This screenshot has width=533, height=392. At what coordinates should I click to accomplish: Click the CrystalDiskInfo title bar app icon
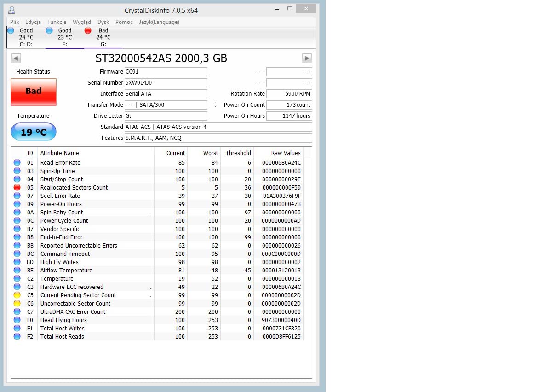pyautogui.click(x=11, y=10)
